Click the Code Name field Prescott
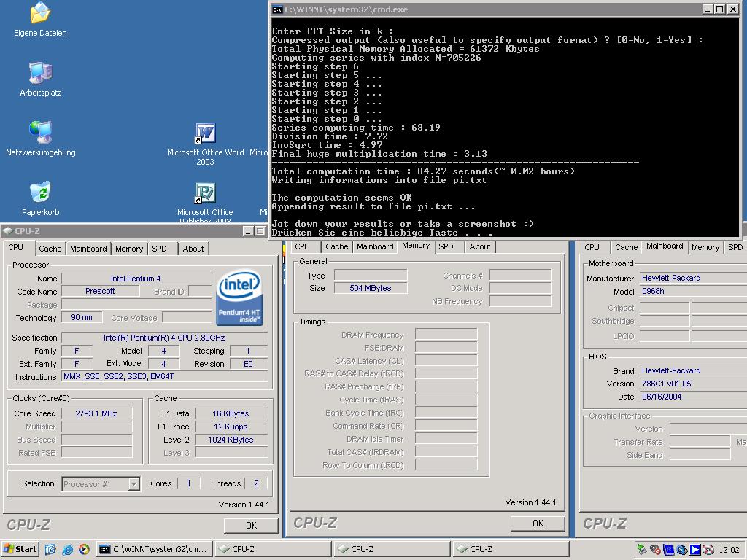 click(100, 291)
